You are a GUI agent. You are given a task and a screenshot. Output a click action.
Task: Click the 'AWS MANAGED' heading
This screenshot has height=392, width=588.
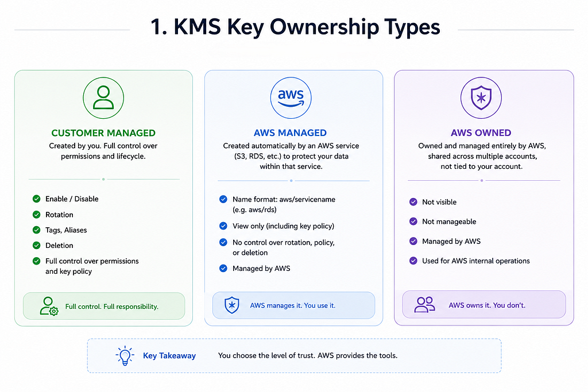[x=290, y=133]
